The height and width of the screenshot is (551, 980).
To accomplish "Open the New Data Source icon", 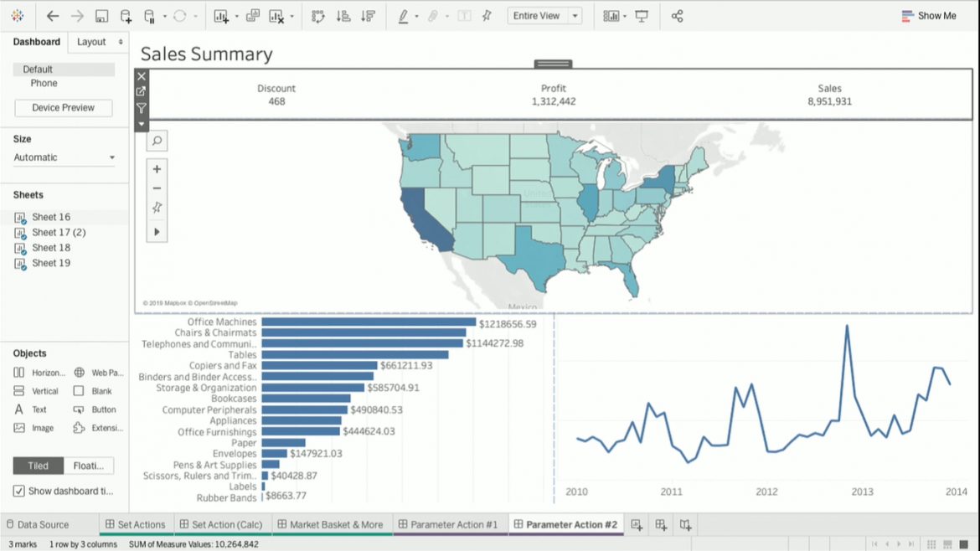I will [x=125, y=15].
